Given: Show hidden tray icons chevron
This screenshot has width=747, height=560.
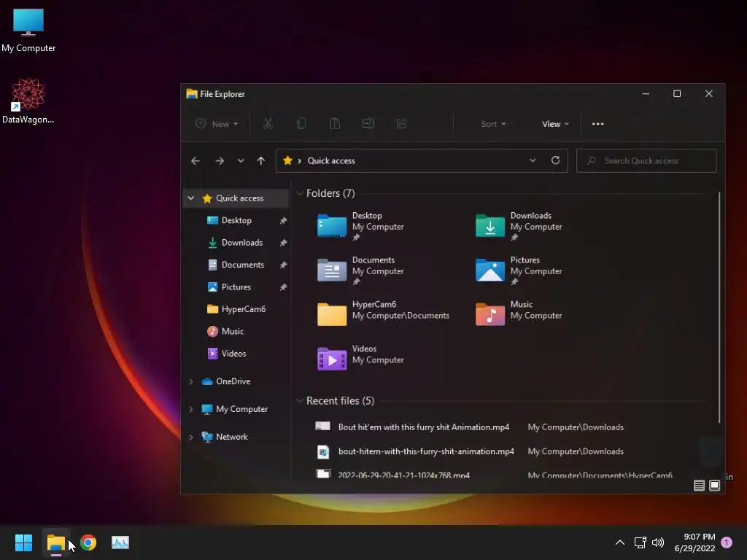Looking at the screenshot, I should (x=620, y=542).
